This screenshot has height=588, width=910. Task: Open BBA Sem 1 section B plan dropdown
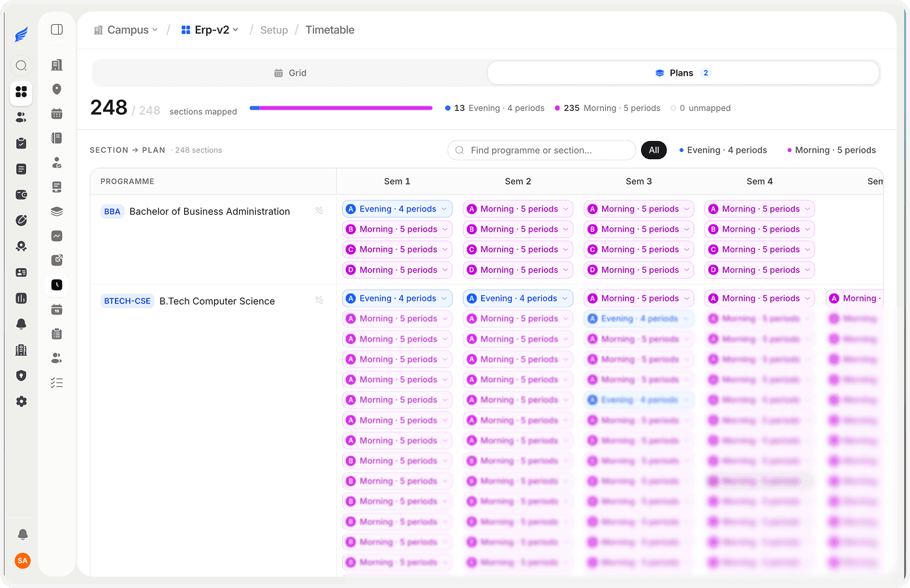398,229
